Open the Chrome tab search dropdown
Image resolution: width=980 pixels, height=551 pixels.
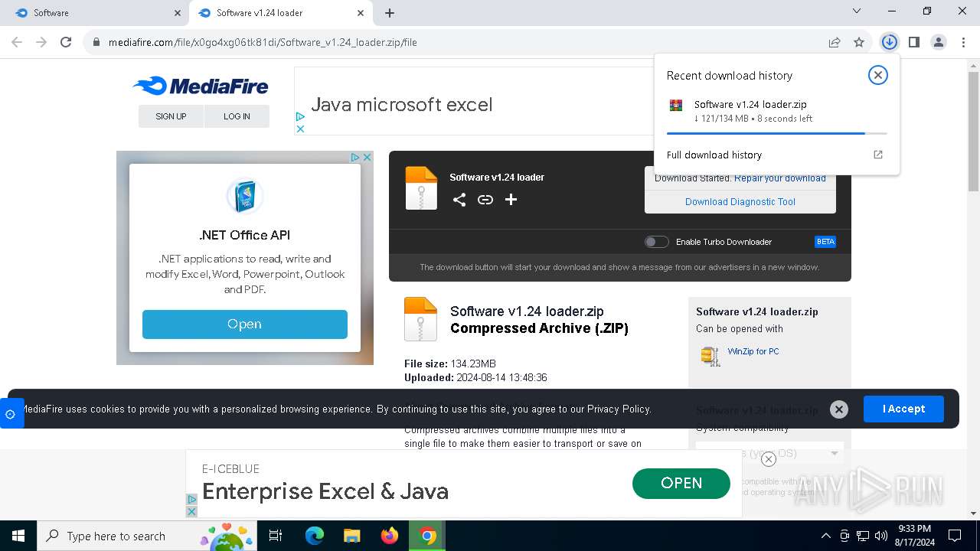857,11
